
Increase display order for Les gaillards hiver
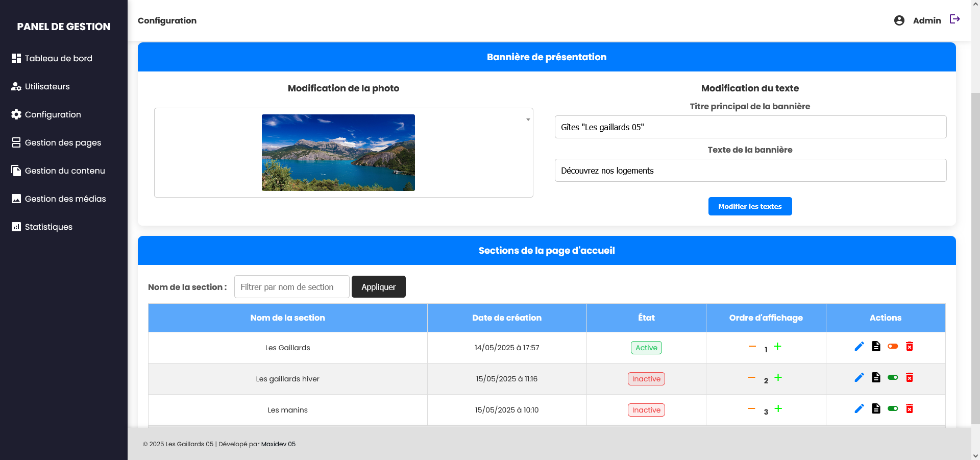[778, 377]
